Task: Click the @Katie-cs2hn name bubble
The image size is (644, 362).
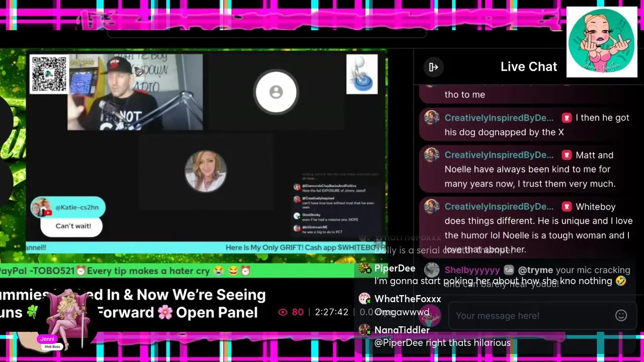Action: [x=68, y=207]
